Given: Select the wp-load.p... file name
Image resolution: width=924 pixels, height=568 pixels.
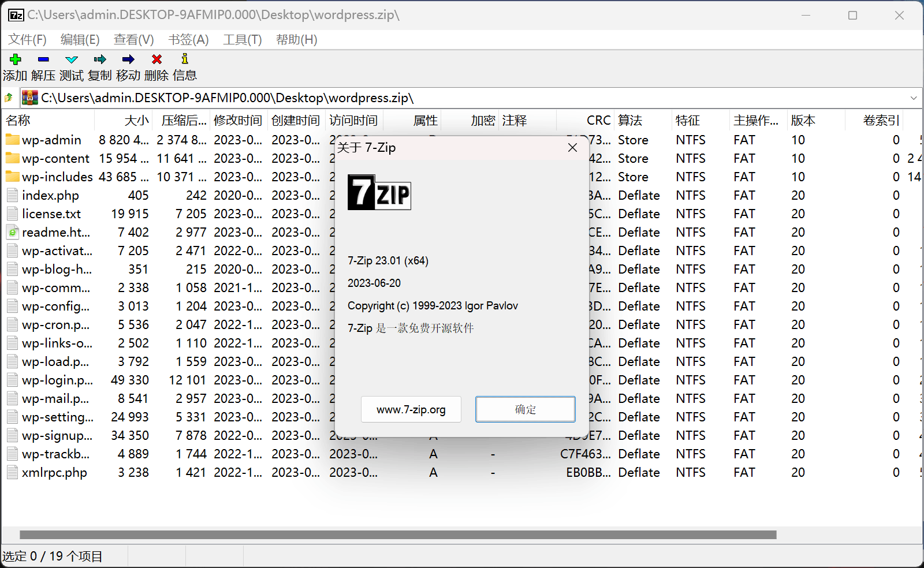Looking at the screenshot, I should tap(55, 361).
